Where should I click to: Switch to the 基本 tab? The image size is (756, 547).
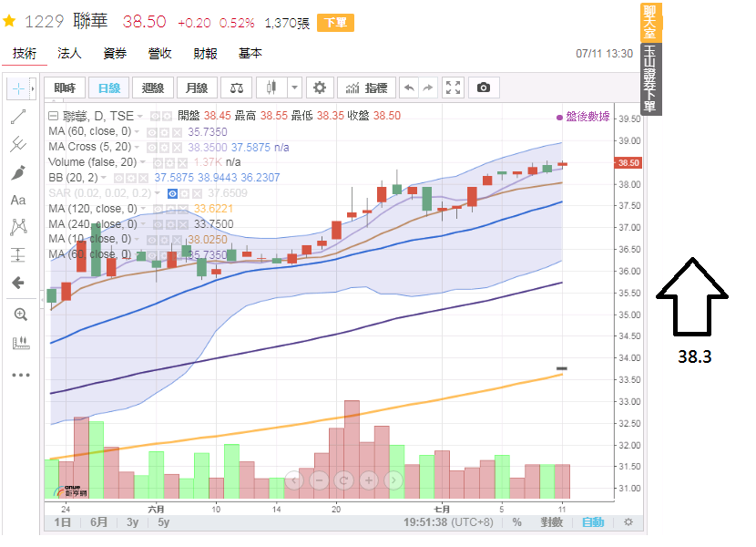pyautogui.click(x=250, y=54)
